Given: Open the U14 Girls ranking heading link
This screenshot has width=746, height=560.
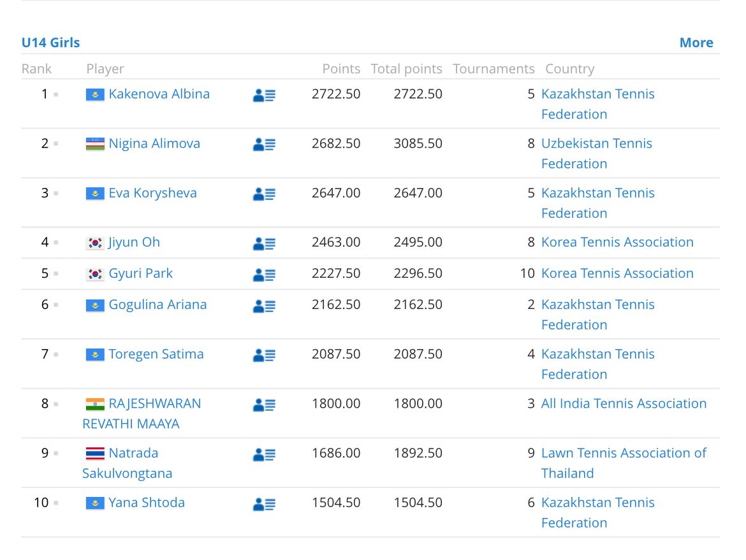Looking at the screenshot, I should pyautogui.click(x=50, y=42).
